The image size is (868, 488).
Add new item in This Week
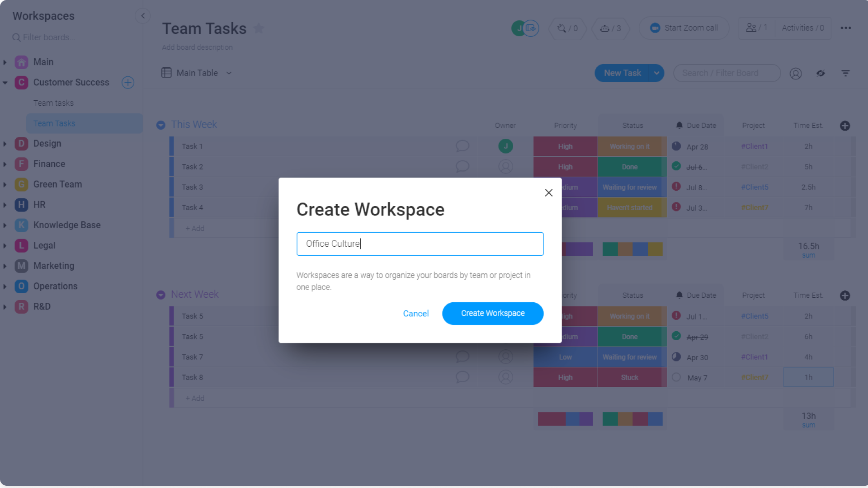pos(195,229)
